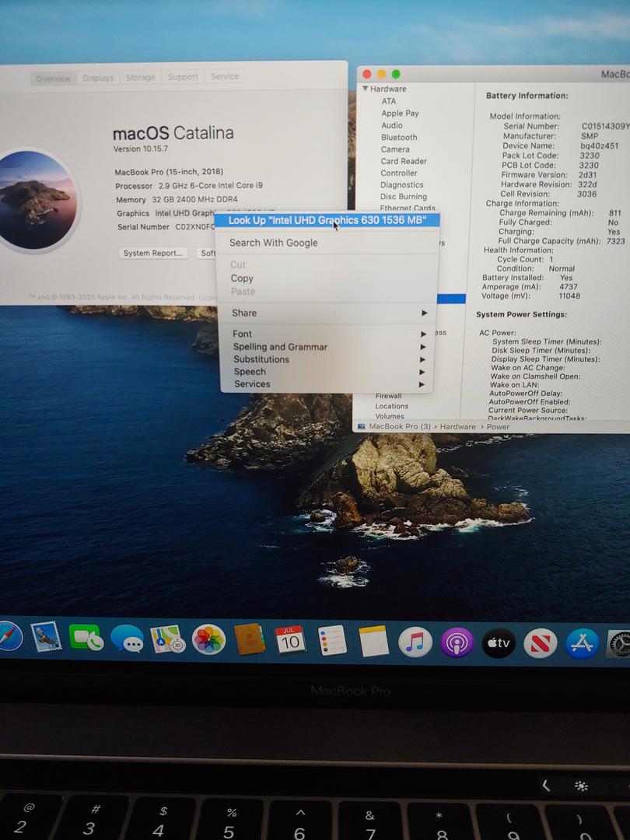Select Diagnostics in the sidebar

[x=402, y=185]
